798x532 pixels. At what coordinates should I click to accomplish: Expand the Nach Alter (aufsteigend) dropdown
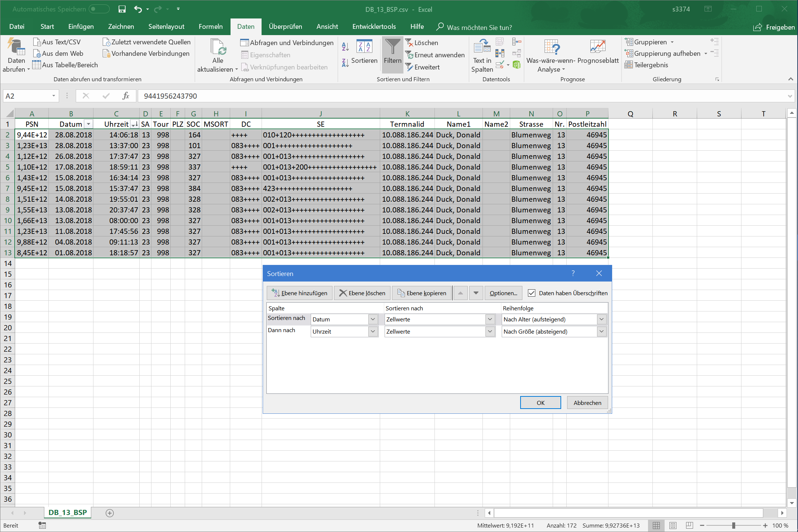point(601,319)
